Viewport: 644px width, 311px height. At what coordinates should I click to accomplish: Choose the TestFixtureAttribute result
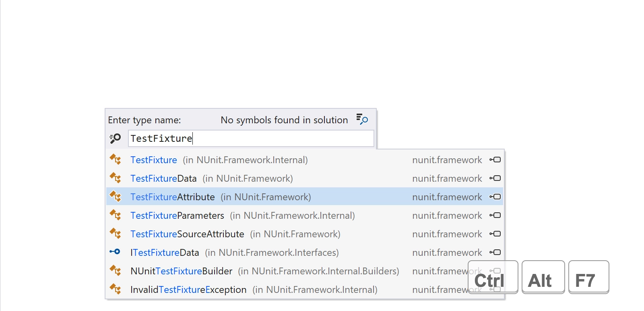[305, 197]
